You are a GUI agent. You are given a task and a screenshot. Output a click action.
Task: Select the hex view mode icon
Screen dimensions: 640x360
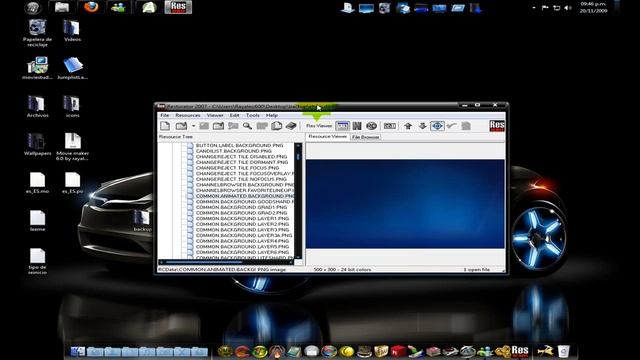pos(357,126)
